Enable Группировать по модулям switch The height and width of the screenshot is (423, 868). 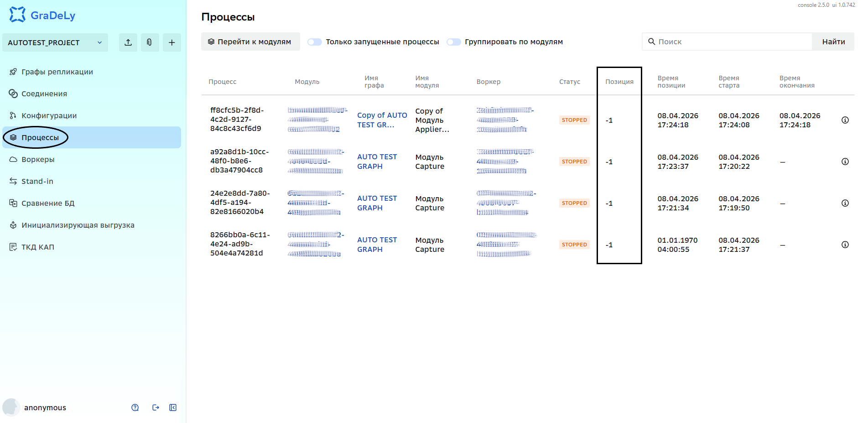pos(453,42)
